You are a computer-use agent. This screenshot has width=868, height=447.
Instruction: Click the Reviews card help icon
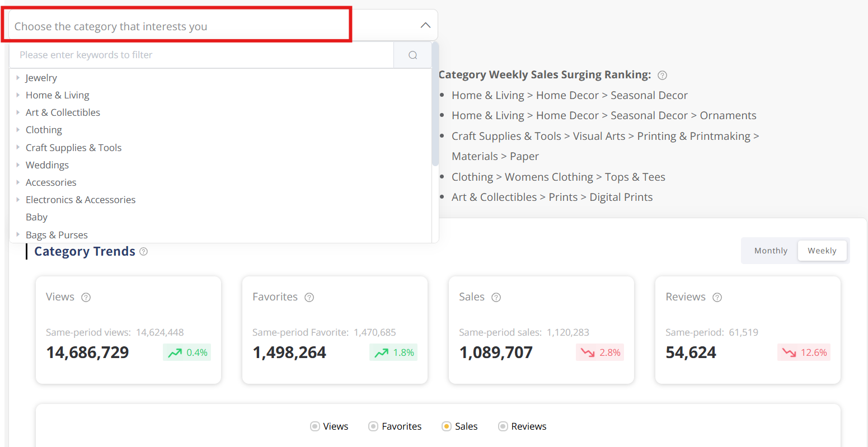[x=717, y=297]
